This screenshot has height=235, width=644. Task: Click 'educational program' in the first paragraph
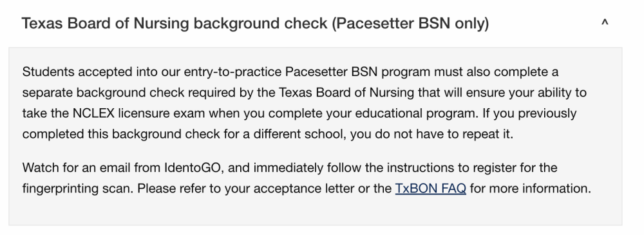(x=419, y=113)
